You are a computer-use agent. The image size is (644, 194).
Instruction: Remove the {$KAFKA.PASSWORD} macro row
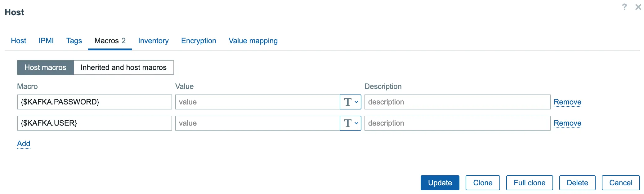(x=567, y=102)
